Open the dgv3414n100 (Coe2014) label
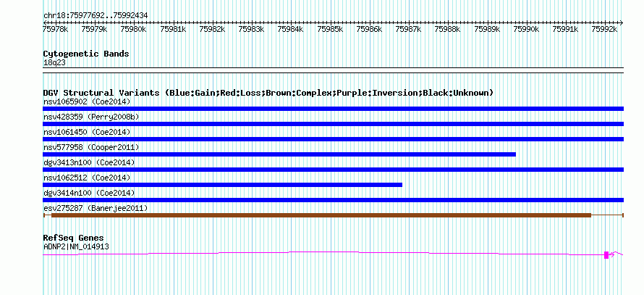 click(89, 193)
